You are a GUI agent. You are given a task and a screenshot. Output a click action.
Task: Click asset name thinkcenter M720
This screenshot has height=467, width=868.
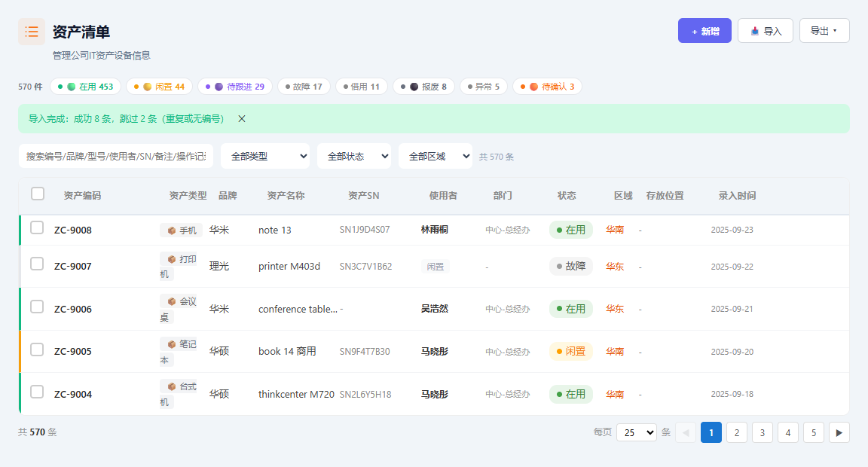coord(296,395)
